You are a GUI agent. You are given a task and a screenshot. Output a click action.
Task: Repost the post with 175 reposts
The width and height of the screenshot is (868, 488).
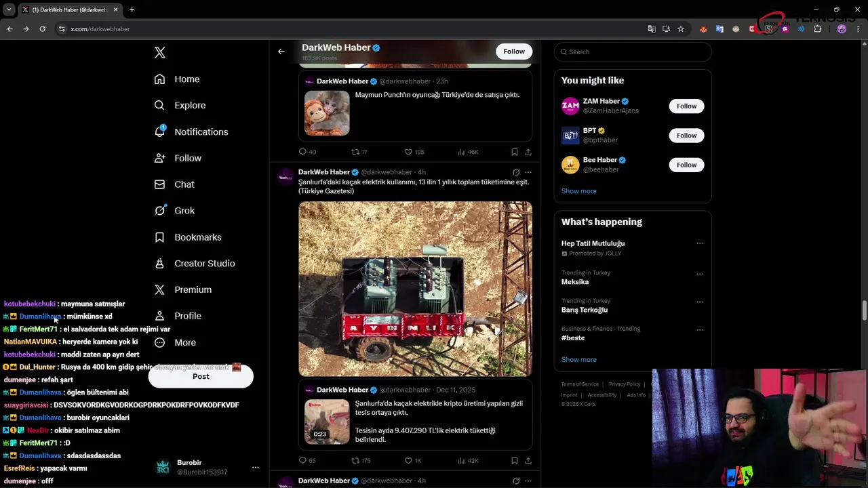coord(361,461)
